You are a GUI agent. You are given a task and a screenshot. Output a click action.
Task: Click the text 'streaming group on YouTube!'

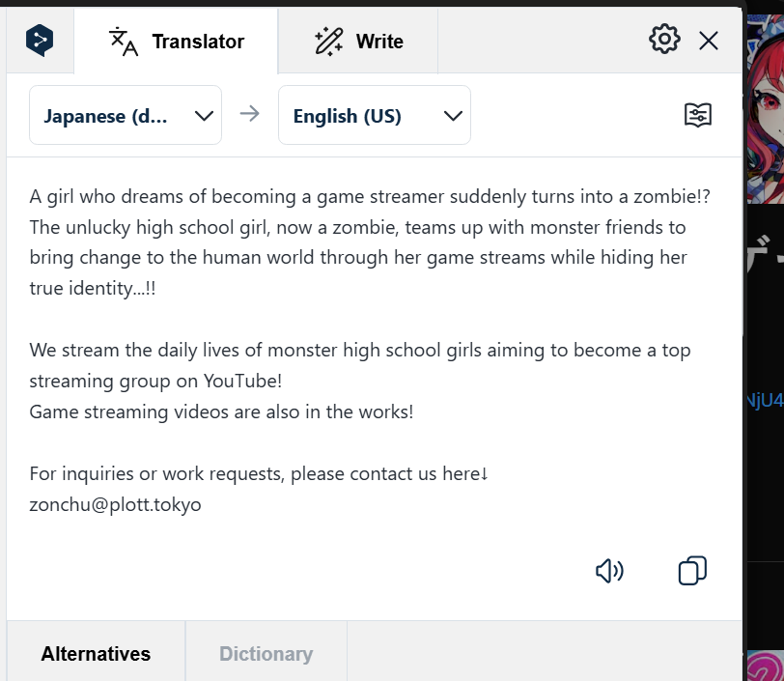(x=155, y=382)
